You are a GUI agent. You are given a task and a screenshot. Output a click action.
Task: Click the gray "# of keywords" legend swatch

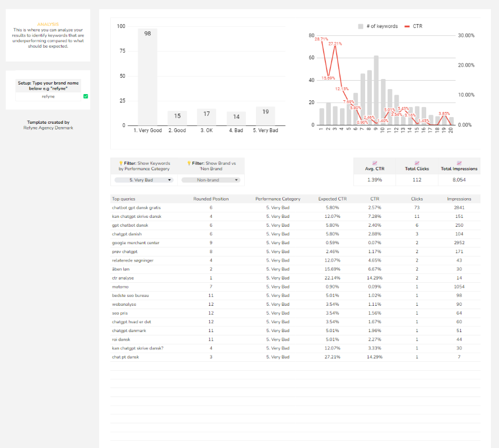click(x=361, y=26)
